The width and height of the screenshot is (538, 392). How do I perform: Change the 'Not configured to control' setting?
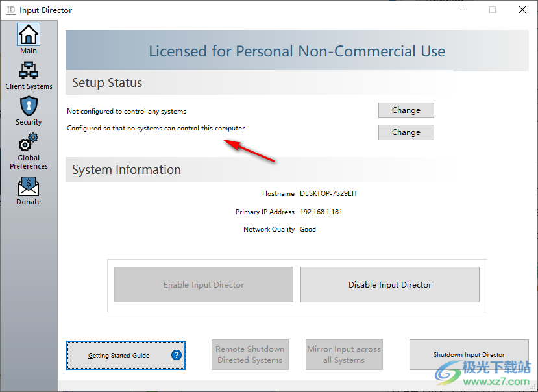click(406, 110)
